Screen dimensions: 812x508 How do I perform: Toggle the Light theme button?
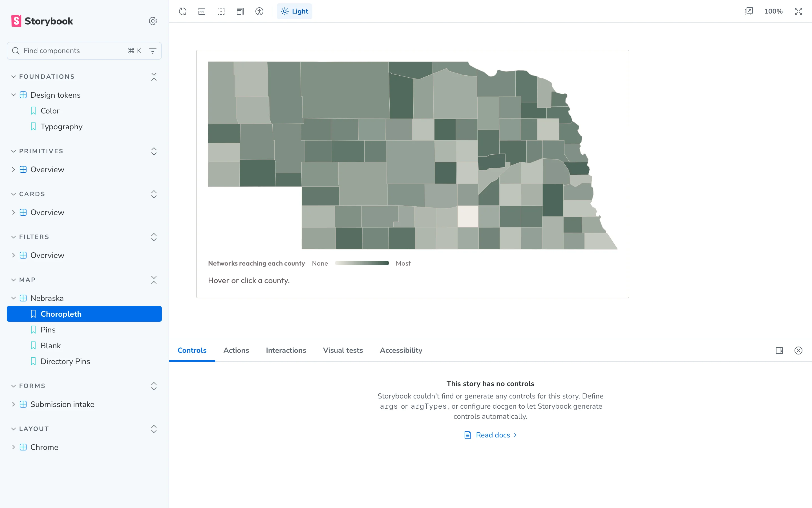[294, 11]
